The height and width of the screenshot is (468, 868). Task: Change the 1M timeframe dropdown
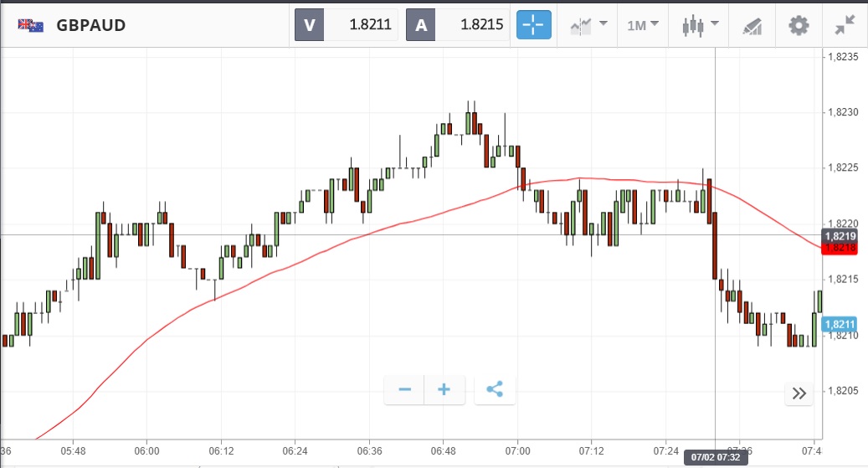click(642, 25)
